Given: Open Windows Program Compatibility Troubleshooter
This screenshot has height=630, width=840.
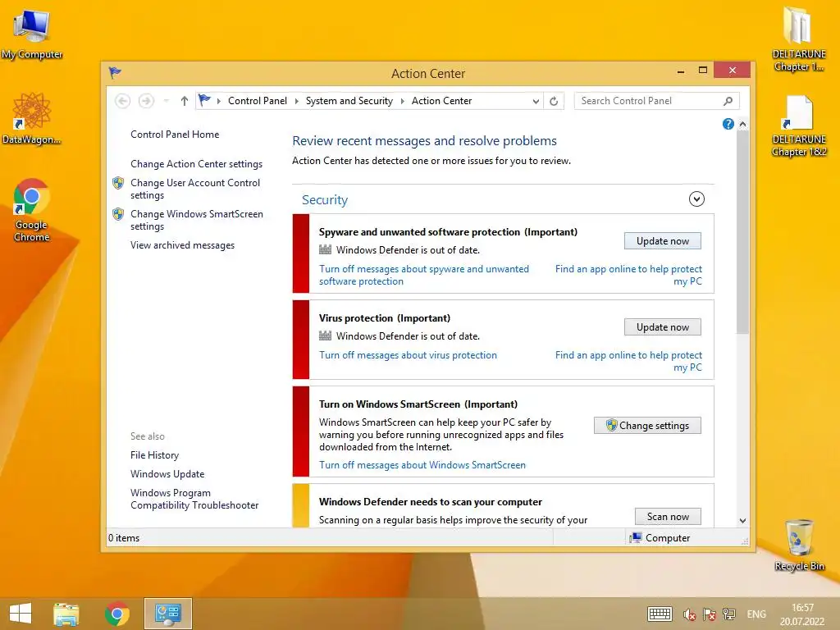Looking at the screenshot, I should click(x=194, y=499).
